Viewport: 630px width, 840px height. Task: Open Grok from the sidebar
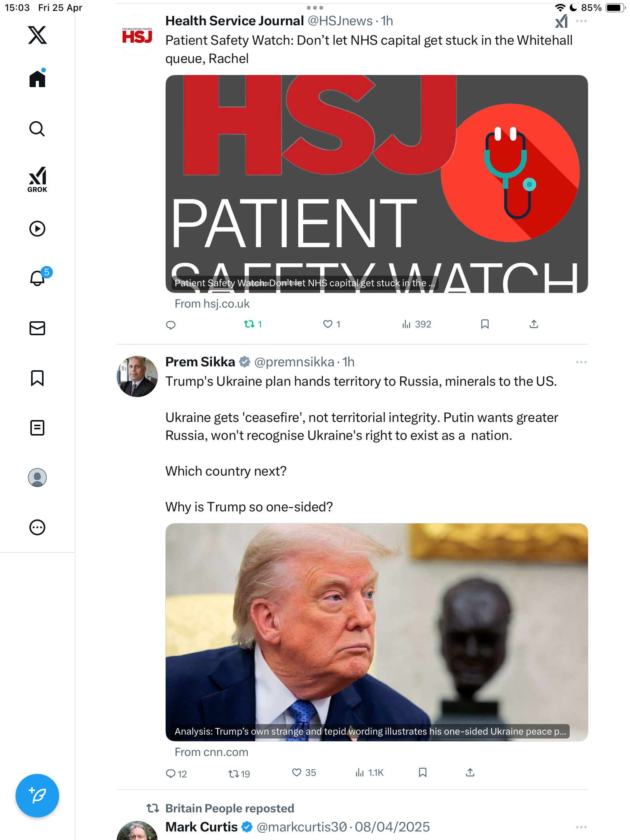[37, 179]
